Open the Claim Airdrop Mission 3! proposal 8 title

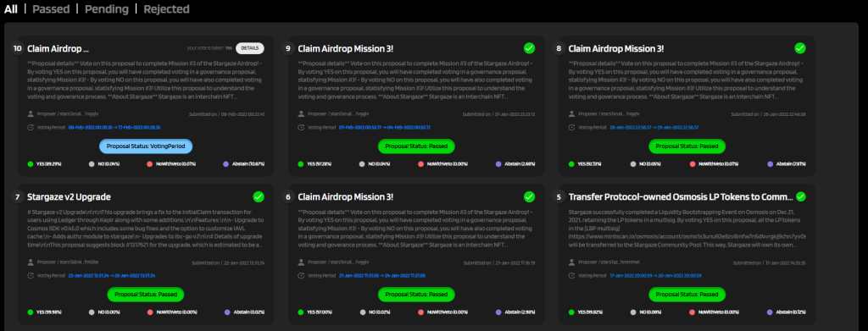tap(616, 48)
